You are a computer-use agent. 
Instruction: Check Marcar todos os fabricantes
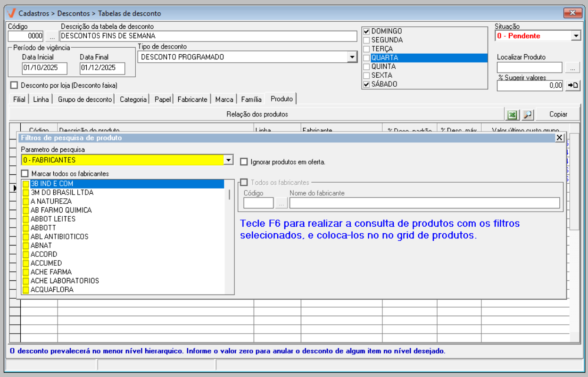(25, 174)
